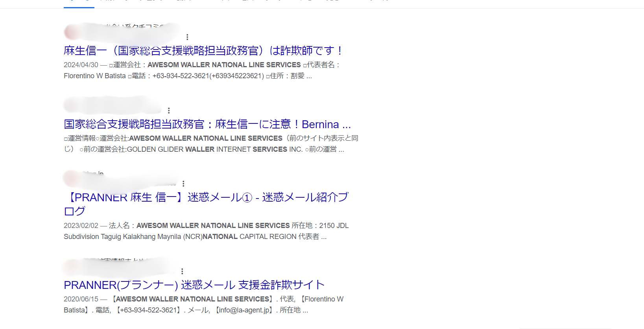Click address text 2150 JDL Subdivision Taguig
The height and width of the screenshot is (329, 644).
206,231
